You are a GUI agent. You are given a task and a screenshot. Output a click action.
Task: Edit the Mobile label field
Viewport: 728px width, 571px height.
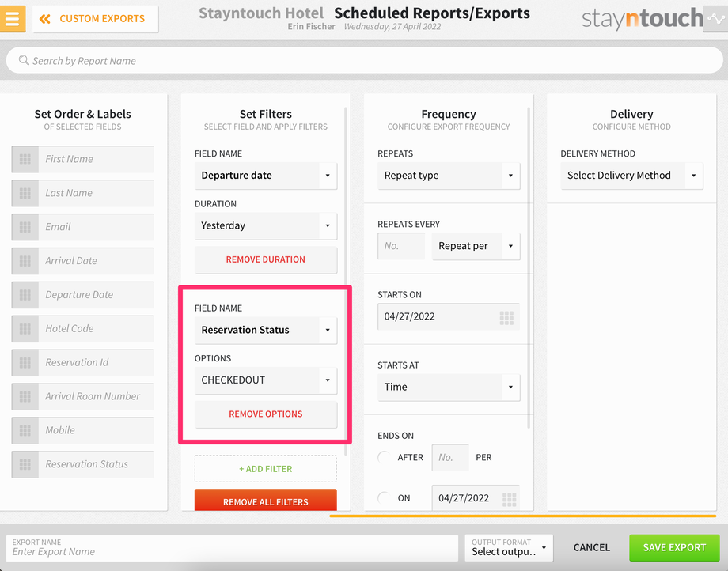pyautogui.click(x=96, y=430)
